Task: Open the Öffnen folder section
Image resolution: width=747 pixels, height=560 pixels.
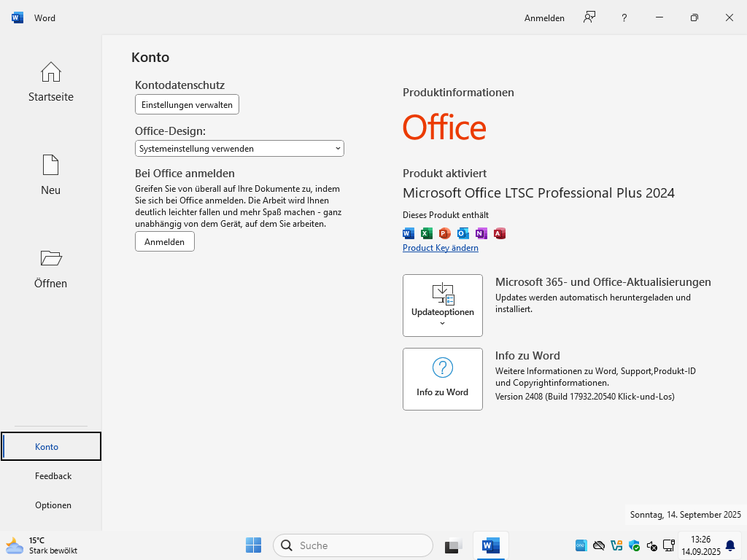Action: (50, 269)
